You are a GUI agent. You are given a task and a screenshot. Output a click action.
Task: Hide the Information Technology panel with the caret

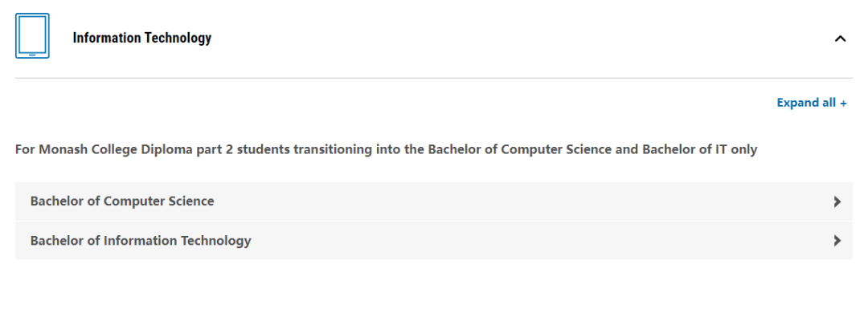[x=840, y=39]
